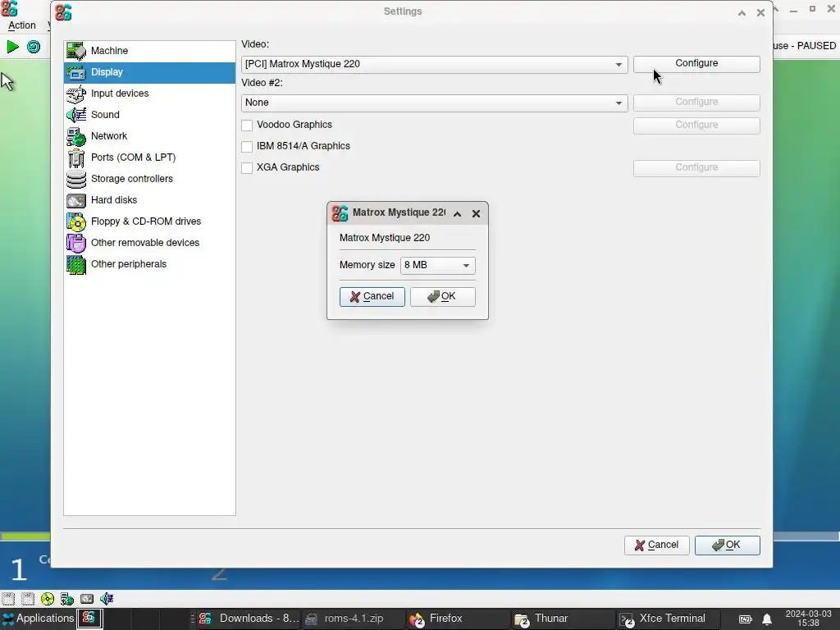Open the Action menu in main window
The height and width of the screenshot is (630, 840).
coord(22,25)
